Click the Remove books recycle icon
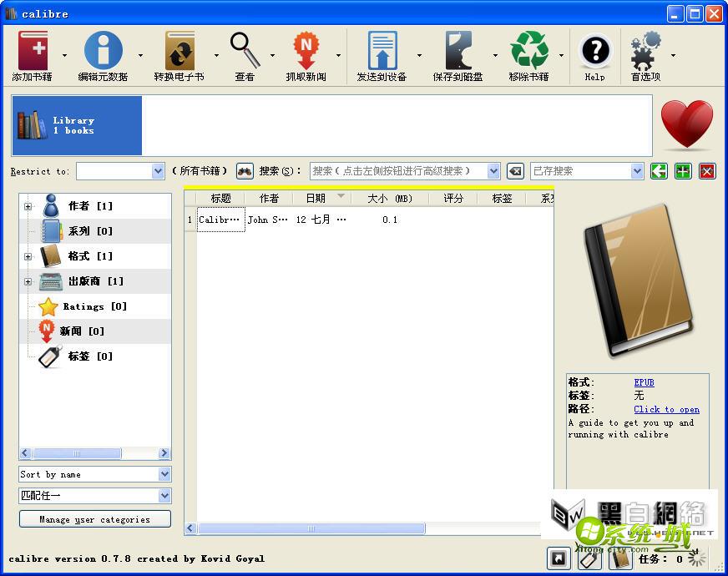 pyautogui.click(x=528, y=52)
